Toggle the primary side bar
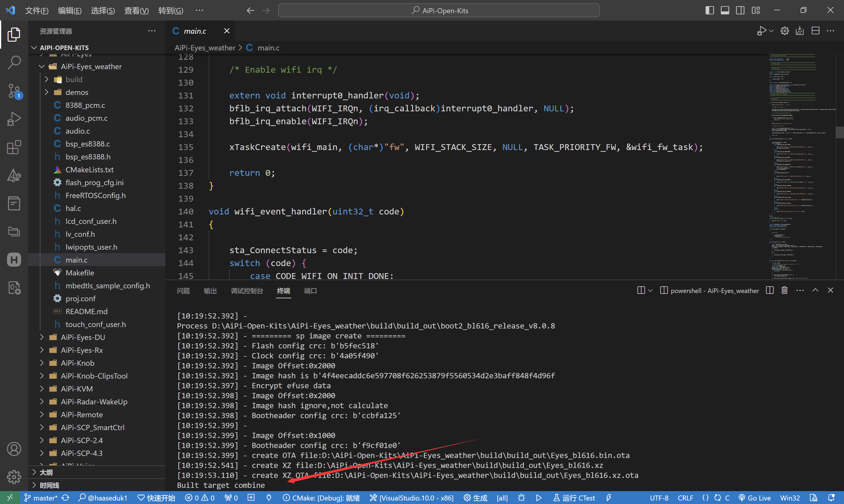The width and height of the screenshot is (844, 504). pyautogui.click(x=709, y=11)
